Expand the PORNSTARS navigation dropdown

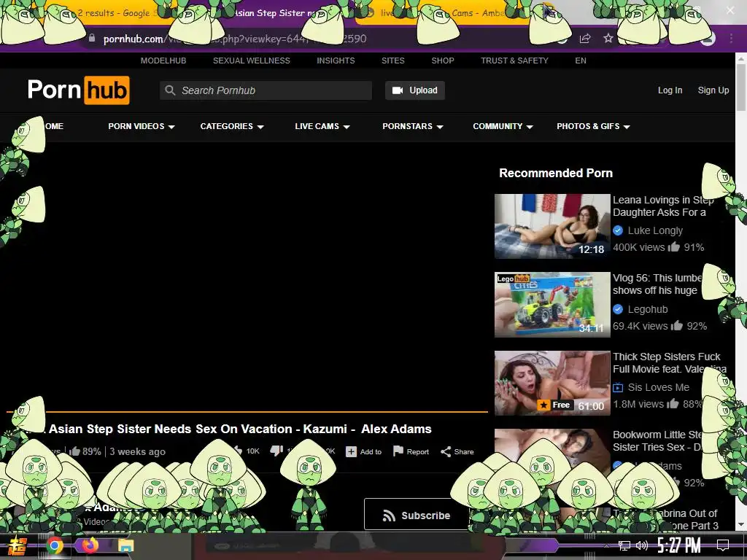click(x=413, y=126)
